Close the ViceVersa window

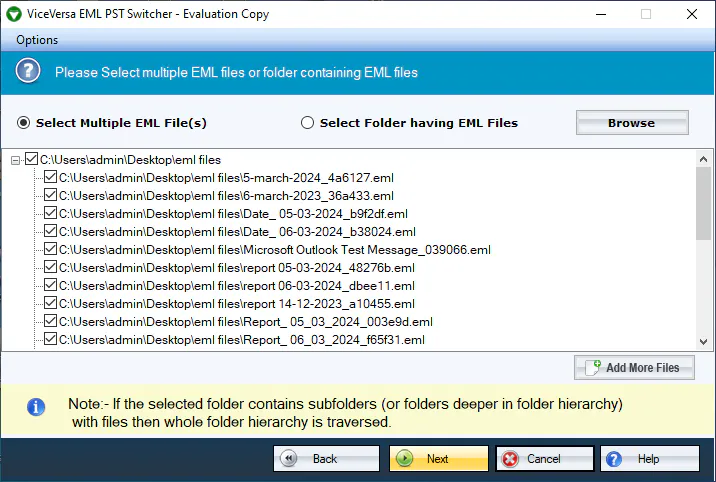[x=692, y=14]
